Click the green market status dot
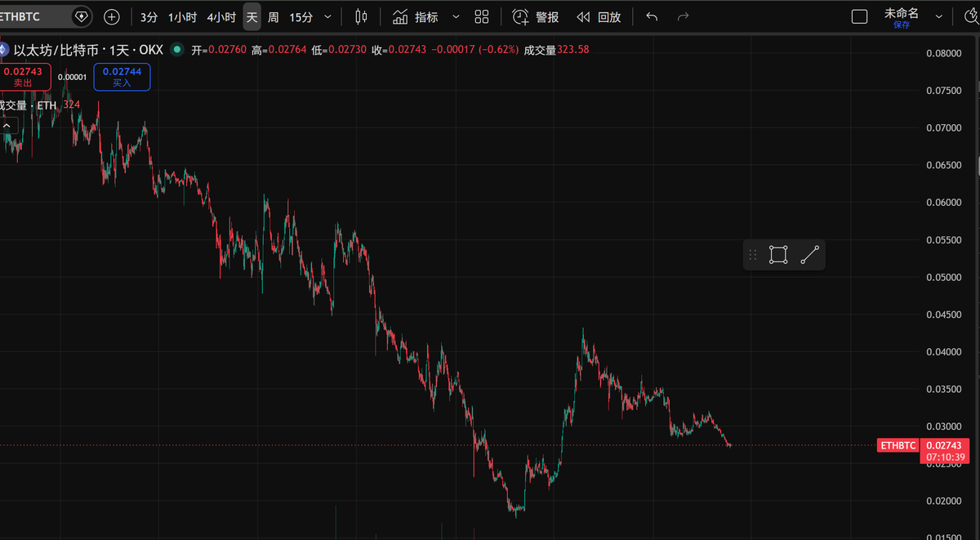 (x=177, y=50)
